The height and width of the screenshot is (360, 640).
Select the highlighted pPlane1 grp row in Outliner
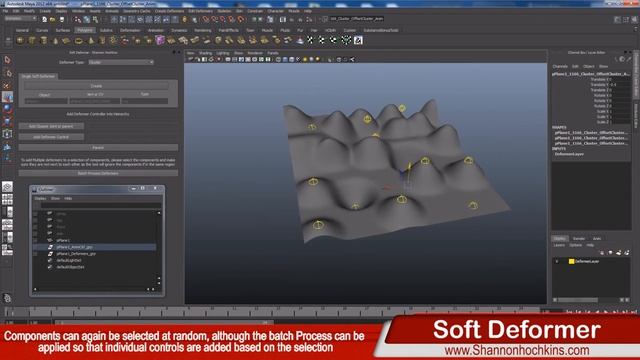(x=95, y=247)
